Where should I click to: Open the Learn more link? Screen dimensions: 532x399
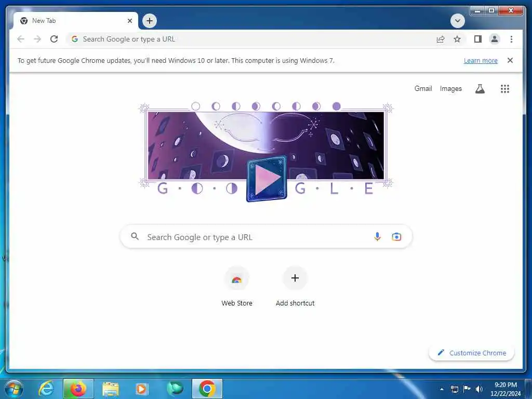(481, 61)
